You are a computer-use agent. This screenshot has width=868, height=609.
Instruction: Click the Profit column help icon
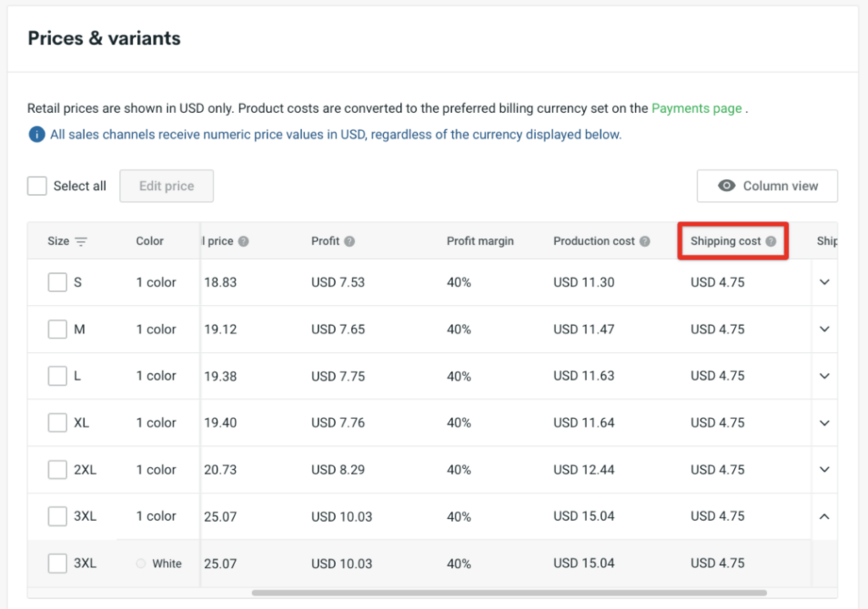click(x=348, y=241)
